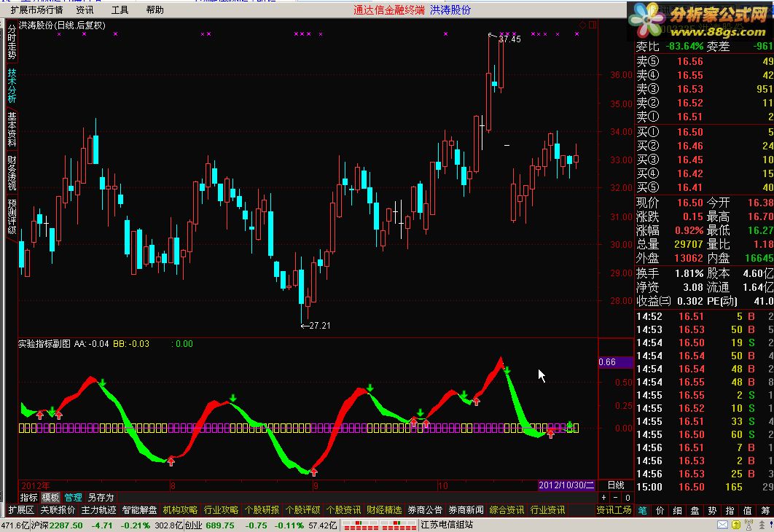Screen dimensions: 774x532
Task: Click the 15:00 last trade row
Action: coord(705,487)
